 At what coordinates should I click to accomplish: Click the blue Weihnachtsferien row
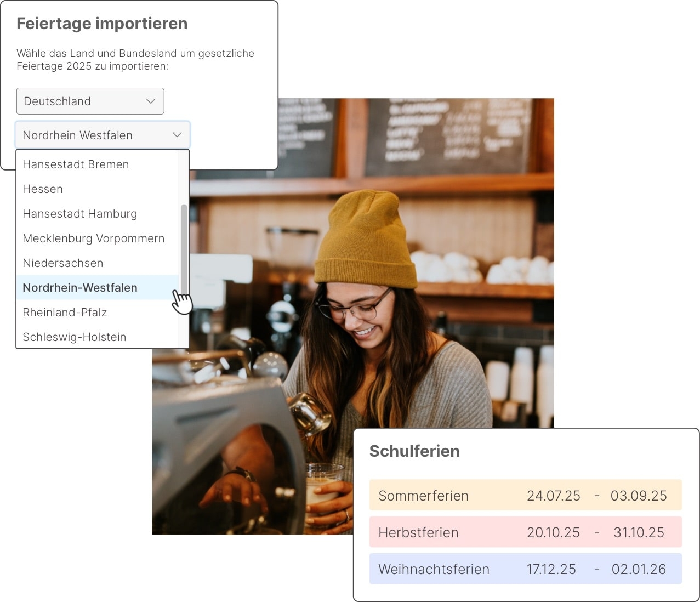[x=525, y=569]
